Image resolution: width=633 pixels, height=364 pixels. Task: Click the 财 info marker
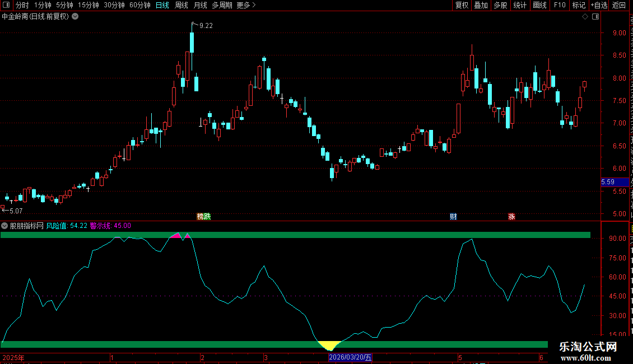click(453, 217)
